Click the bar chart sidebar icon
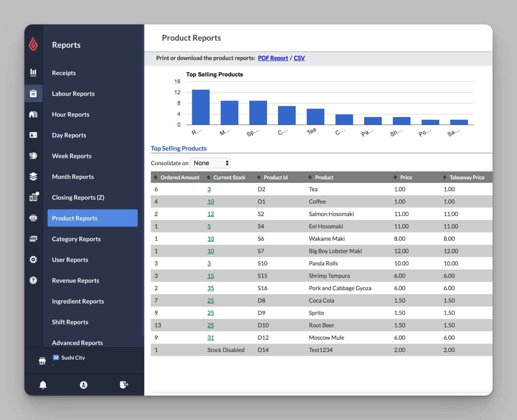Viewport: 517px width, 420px height. 33,73
